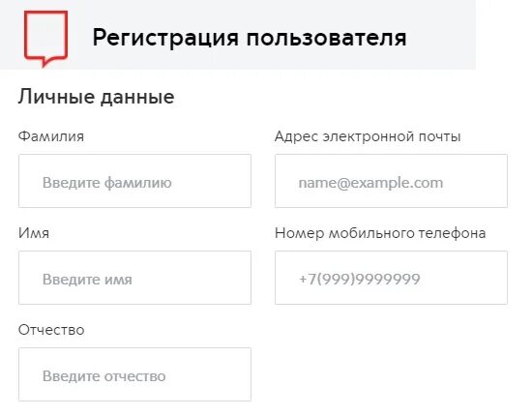Viewport: 532px width, 416px height.
Task: Select the 'Введите отчество' placeholder text
Action: click(104, 376)
